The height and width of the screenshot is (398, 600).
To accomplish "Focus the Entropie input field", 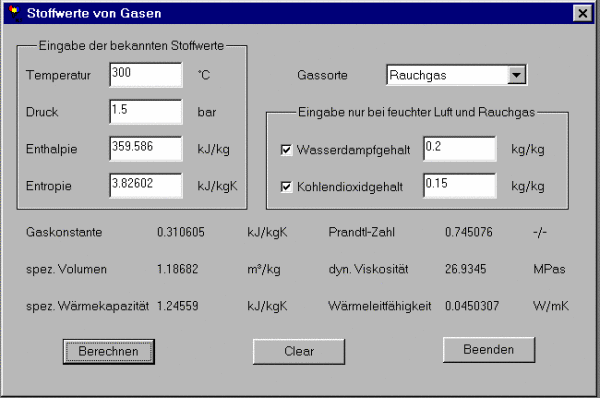I will (146, 186).
